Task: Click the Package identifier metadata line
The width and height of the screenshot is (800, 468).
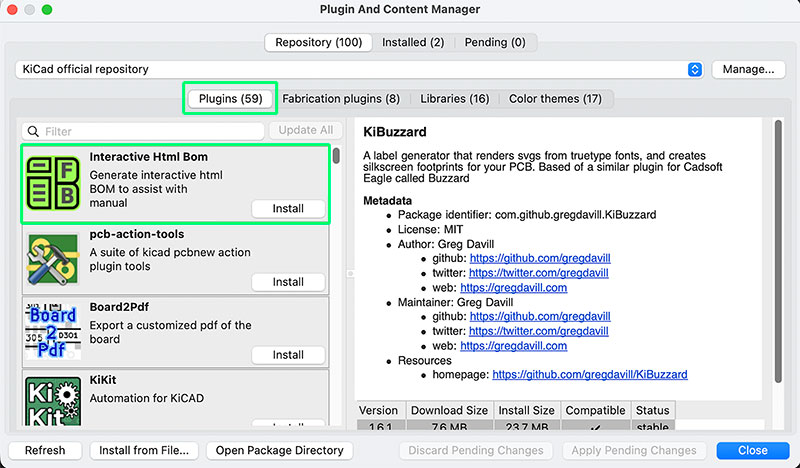Action: [x=527, y=215]
